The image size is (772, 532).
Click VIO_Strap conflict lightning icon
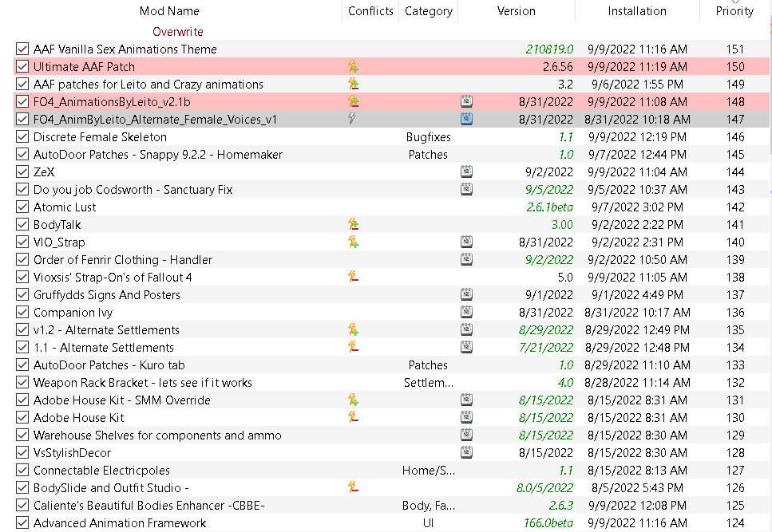[x=353, y=242]
